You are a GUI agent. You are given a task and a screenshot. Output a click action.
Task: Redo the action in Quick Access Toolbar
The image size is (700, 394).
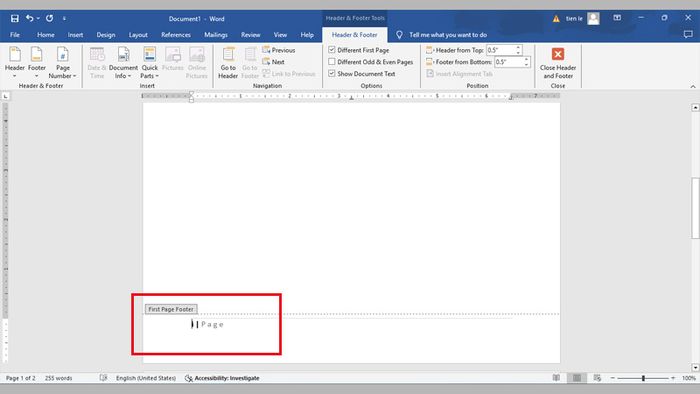pyautogui.click(x=50, y=18)
